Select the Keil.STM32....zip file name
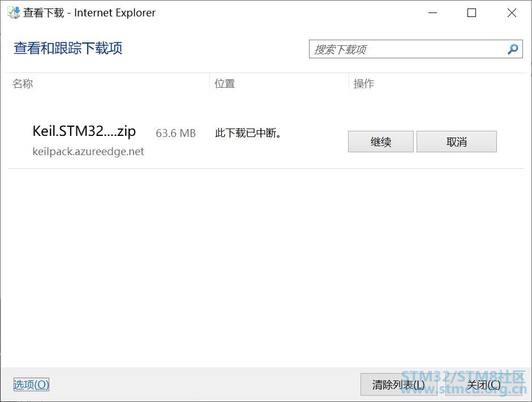The width and height of the screenshot is (532, 402). pos(84,131)
